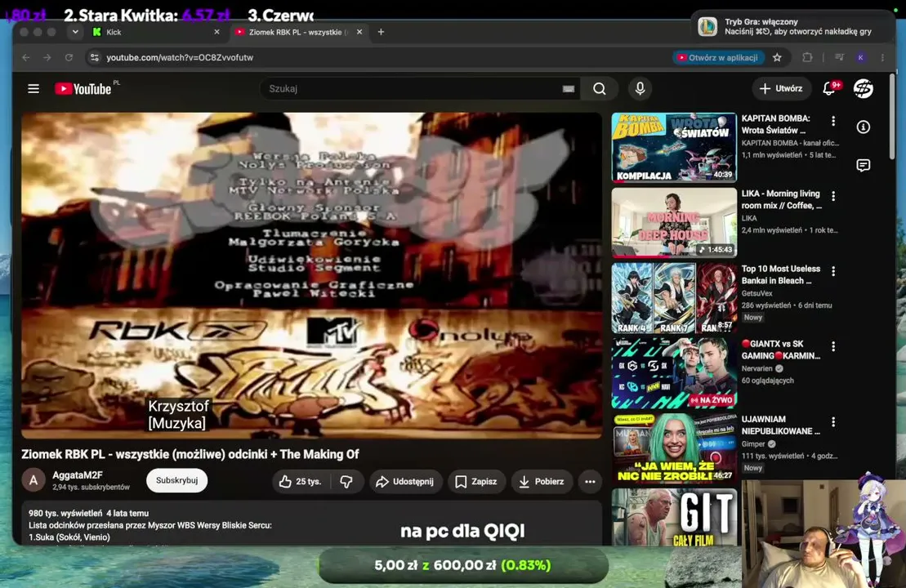Click the Nervarien channel name
Screen dimensions: 906x588
coord(757,368)
